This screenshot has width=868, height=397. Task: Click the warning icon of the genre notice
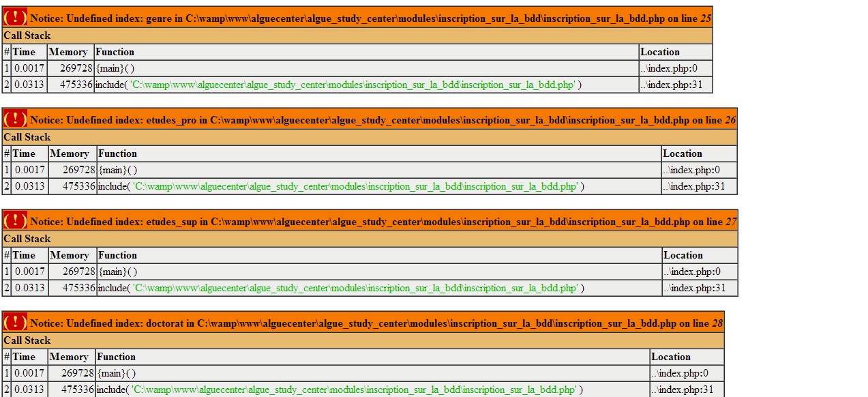[x=16, y=18]
